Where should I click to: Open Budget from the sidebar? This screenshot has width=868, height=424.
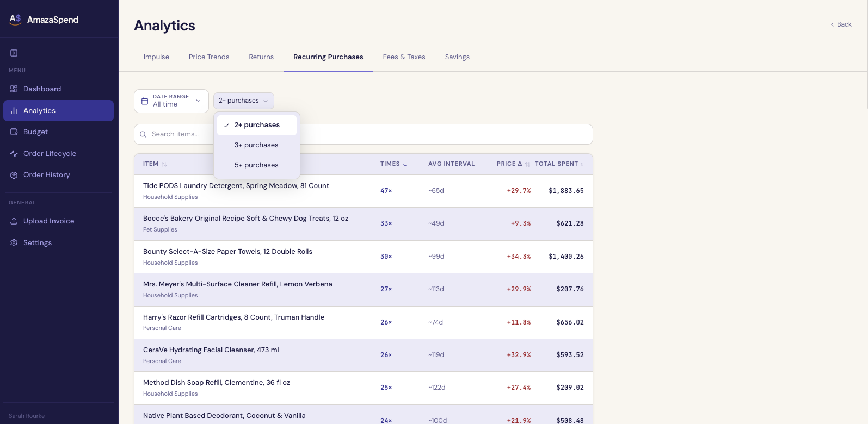point(58,132)
